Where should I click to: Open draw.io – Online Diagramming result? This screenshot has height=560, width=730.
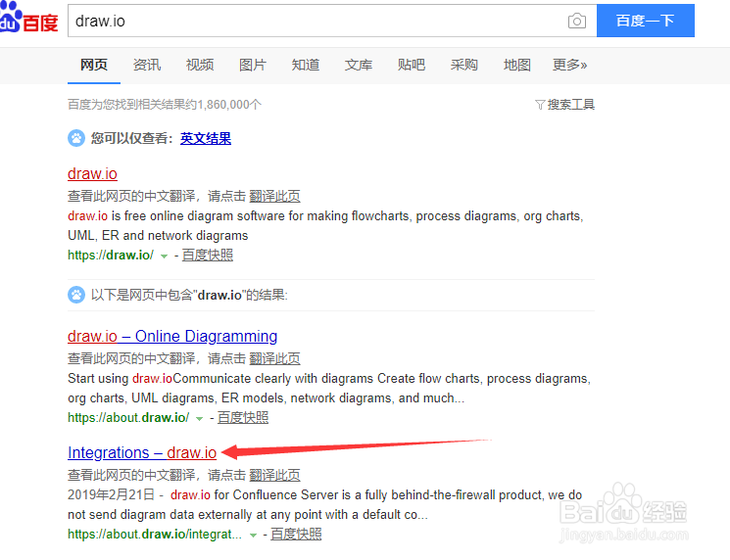coord(172,336)
